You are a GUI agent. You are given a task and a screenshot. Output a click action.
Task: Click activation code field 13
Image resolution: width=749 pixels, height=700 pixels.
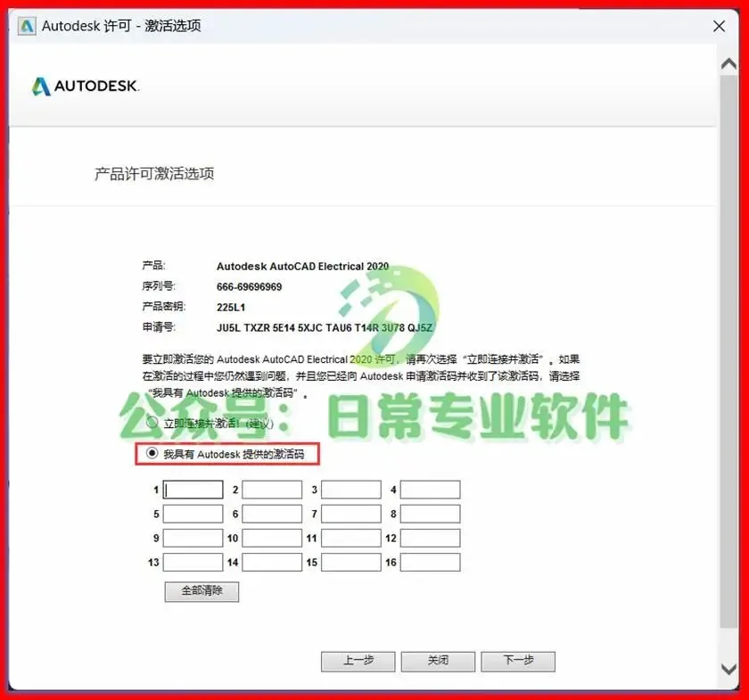tap(193, 563)
